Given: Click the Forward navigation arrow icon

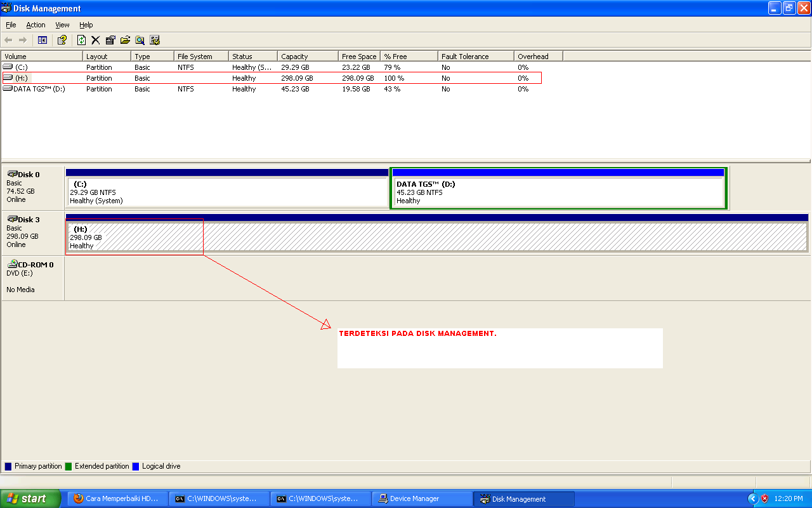Looking at the screenshot, I should point(23,39).
